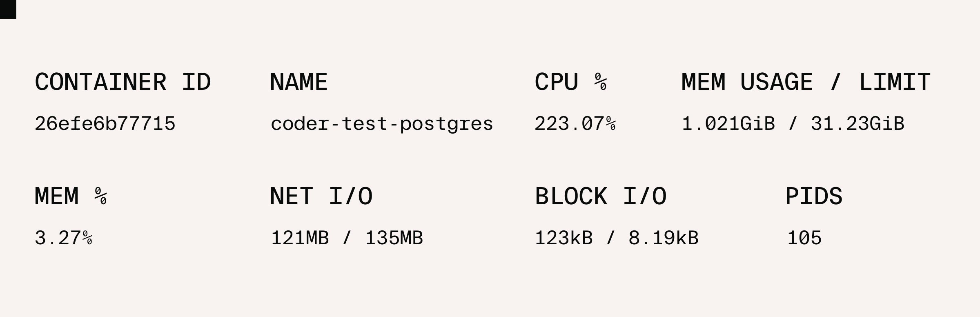This screenshot has height=317, width=980.
Task: Click the NAME column header
Action: click(x=298, y=82)
